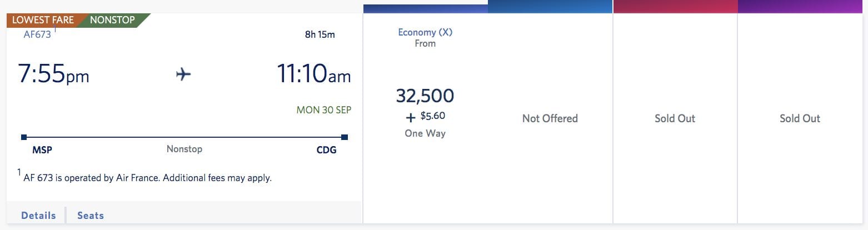Click the Economy (X) fare class label
This screenshot has width=868, height=230.
coord(425,32)
